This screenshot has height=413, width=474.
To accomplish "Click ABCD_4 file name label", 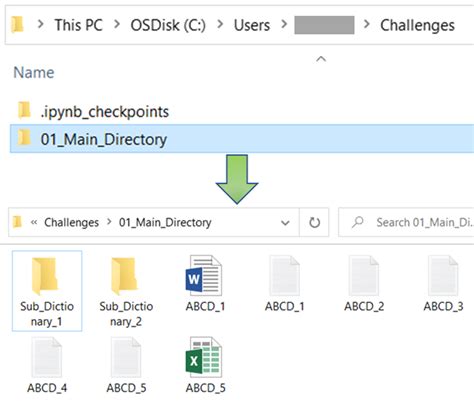I will point(47,388).
